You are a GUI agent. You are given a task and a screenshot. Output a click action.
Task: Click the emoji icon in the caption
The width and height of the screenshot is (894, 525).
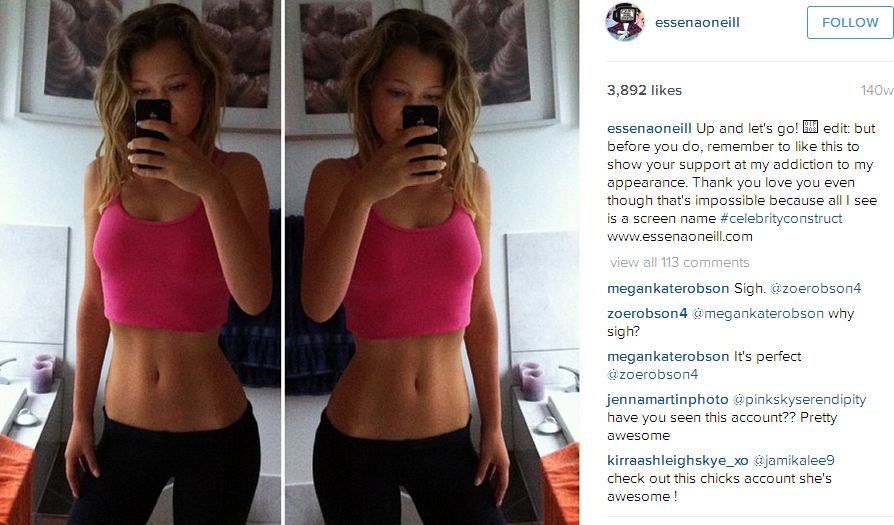click(810, 127)
